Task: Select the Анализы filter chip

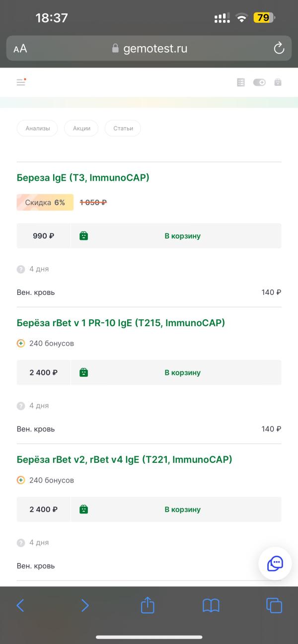Action: pos(37,128)
